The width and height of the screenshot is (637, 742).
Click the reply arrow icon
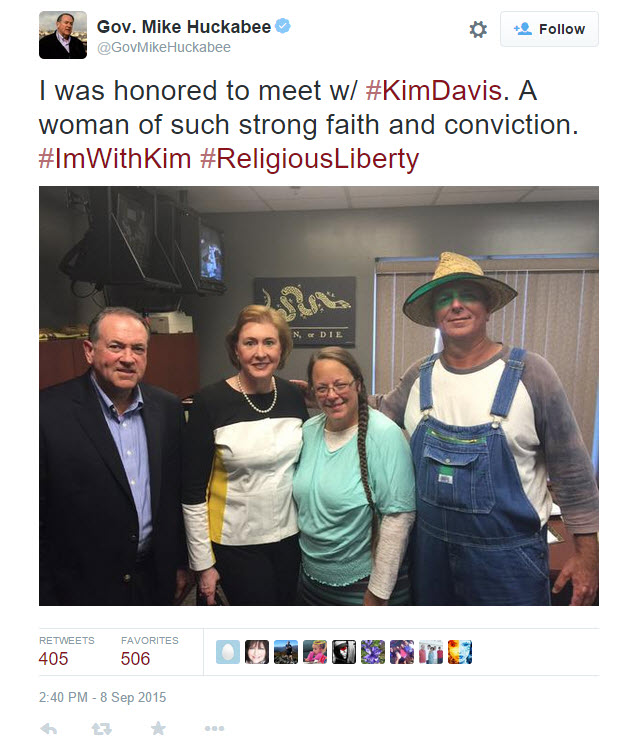pos(49,729)
